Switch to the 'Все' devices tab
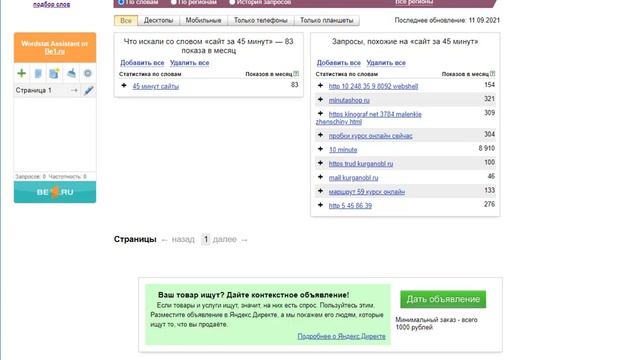The height and width of the screenshot is (360, 640). pyautogui.click(x=126, y=20)
